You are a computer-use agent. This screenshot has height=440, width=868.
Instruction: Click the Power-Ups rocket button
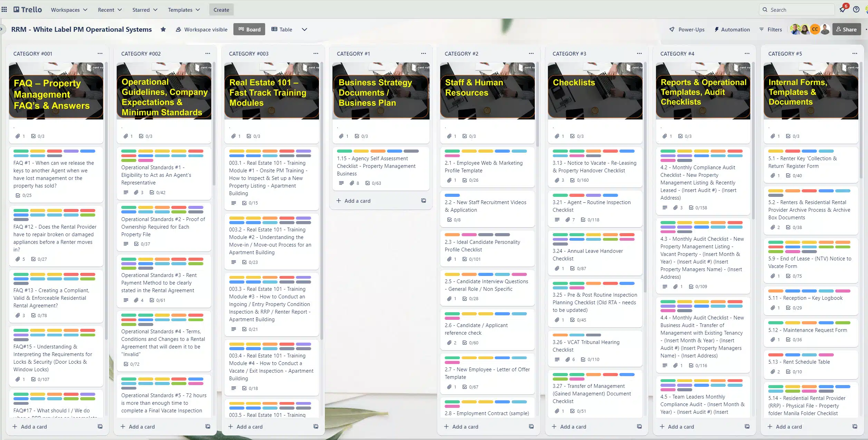point(687,29)
